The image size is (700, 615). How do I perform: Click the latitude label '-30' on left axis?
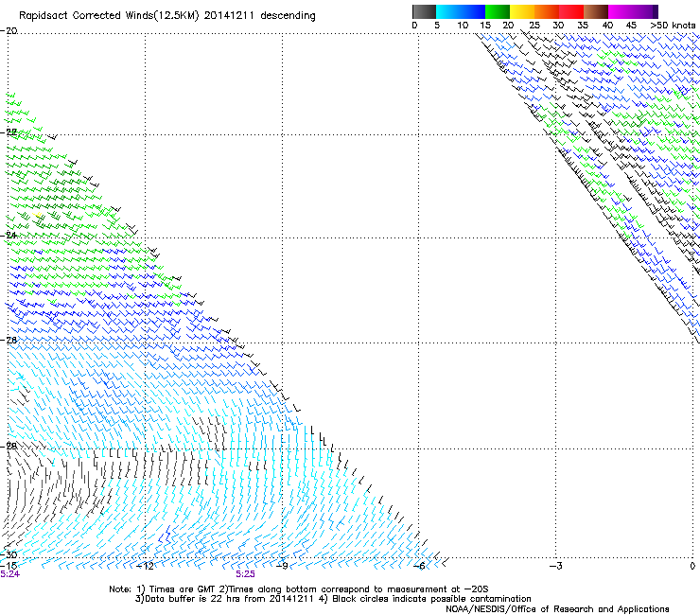point(9,554)
